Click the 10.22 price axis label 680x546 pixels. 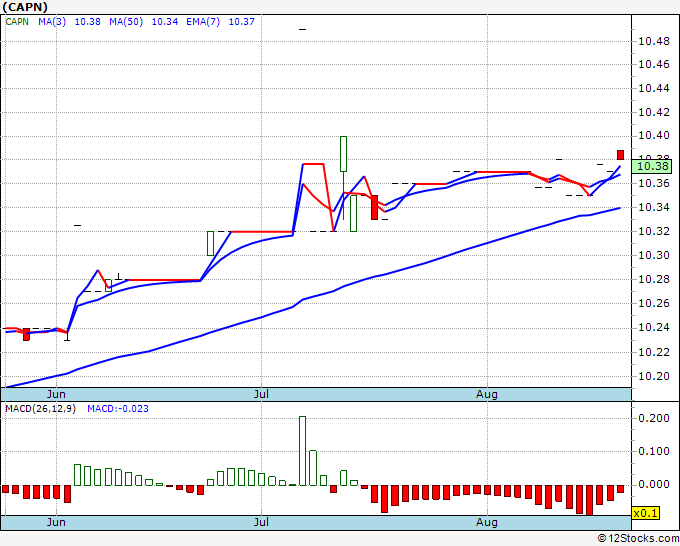point(654,352)
